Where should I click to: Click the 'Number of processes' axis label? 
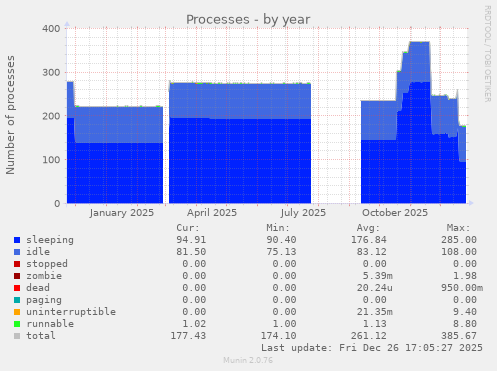coord(11,115)
